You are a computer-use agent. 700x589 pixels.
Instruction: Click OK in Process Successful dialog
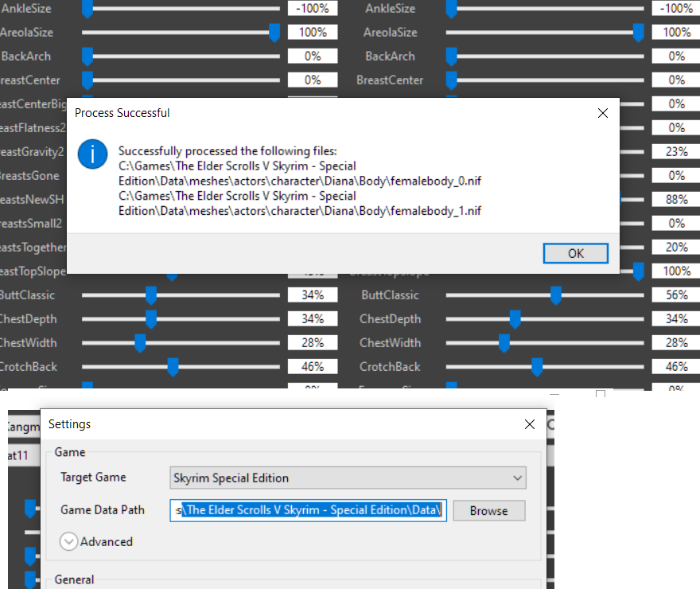point(575,253)
